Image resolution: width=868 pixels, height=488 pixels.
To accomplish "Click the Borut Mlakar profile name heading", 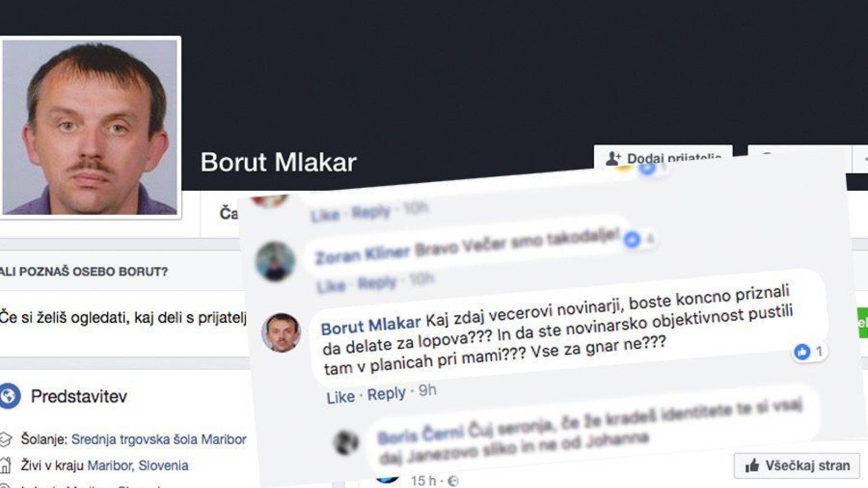I will tap(278, 162).
